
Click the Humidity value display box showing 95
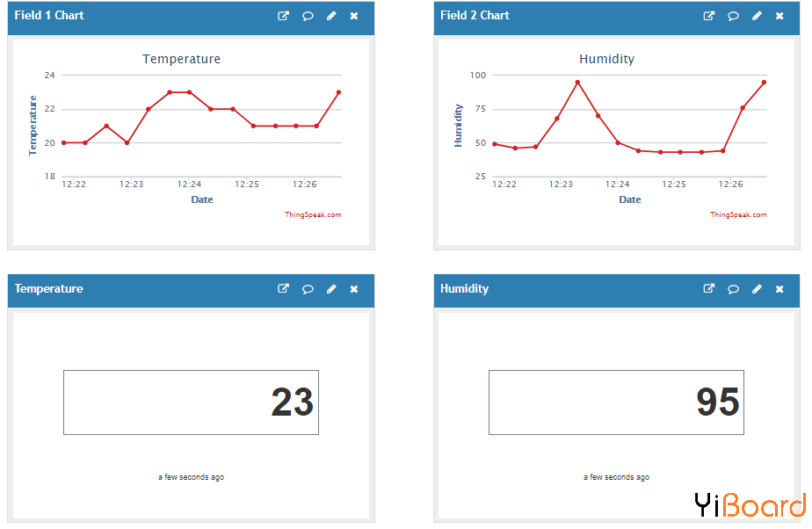616,402
